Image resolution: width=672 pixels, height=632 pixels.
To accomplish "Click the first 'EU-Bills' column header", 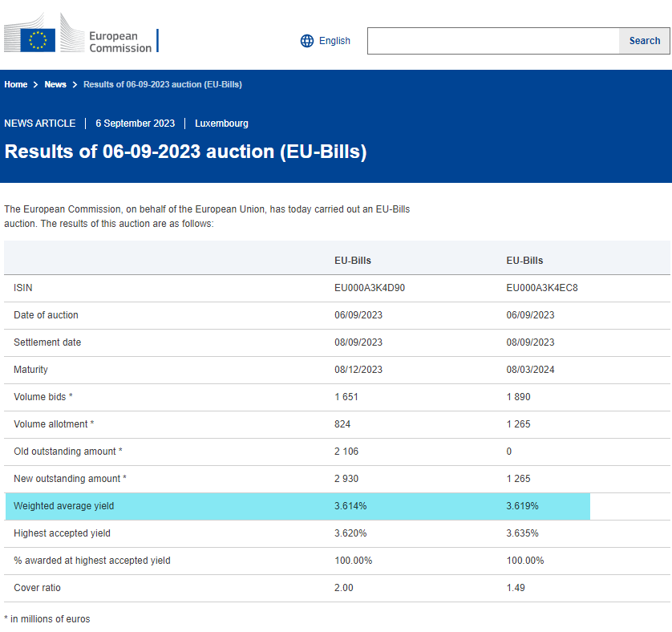I will pos(353,261).
